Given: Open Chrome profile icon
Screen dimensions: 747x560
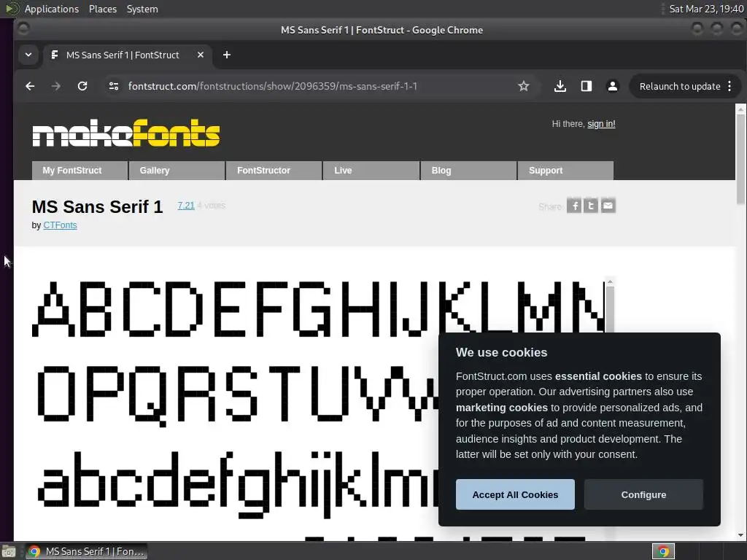Looking at the screenshot, I should tap(613, 86).
